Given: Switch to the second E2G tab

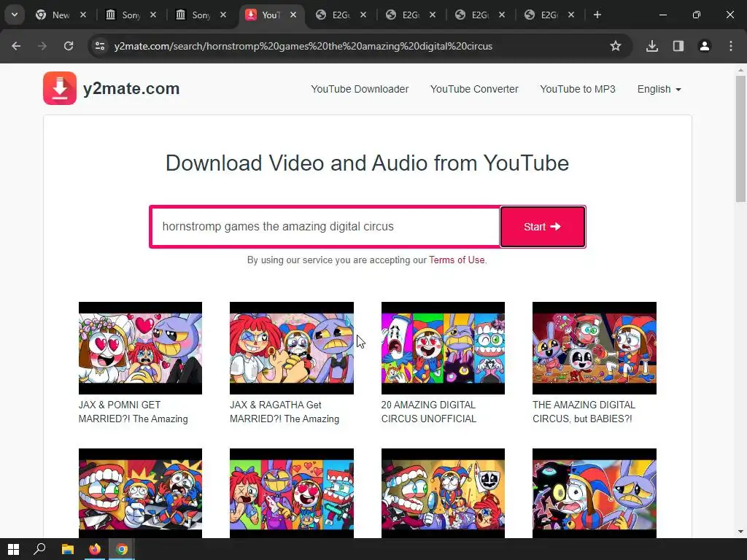Looking at the screenshot, I should pyautogui.click(x=410, y=15).
